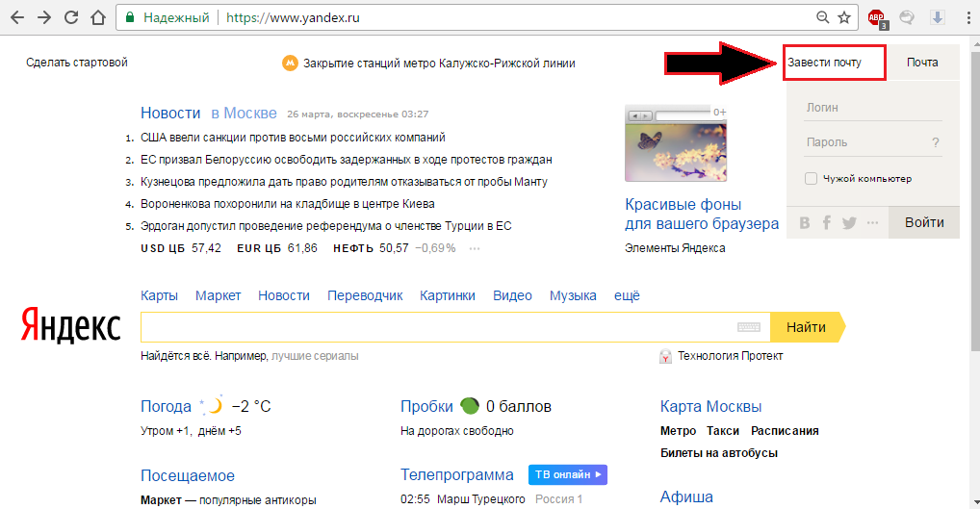This screenshot has height=509, width=980.
Task: Open the virtual keyboard icon in search
Action: pyautogui.click(x=749, y=327)
